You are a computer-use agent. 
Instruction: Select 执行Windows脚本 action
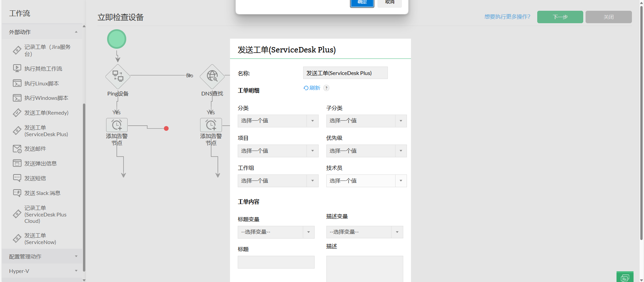pyautogui.click(x=46, y=98)
